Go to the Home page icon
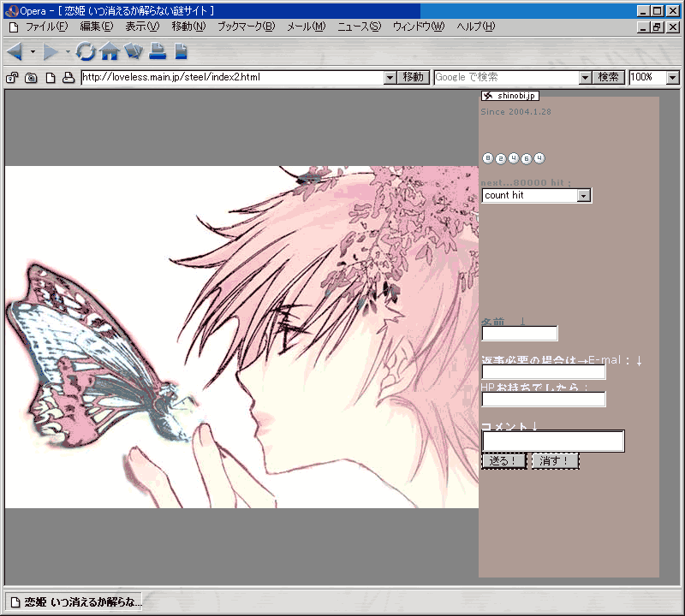The width and height of the screenshot is (685, 616). pyautogui.click(x=110, y=51)
